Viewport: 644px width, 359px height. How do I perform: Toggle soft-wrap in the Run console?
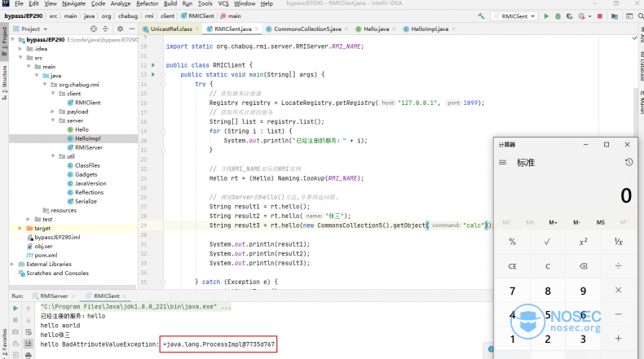(29, 332)
